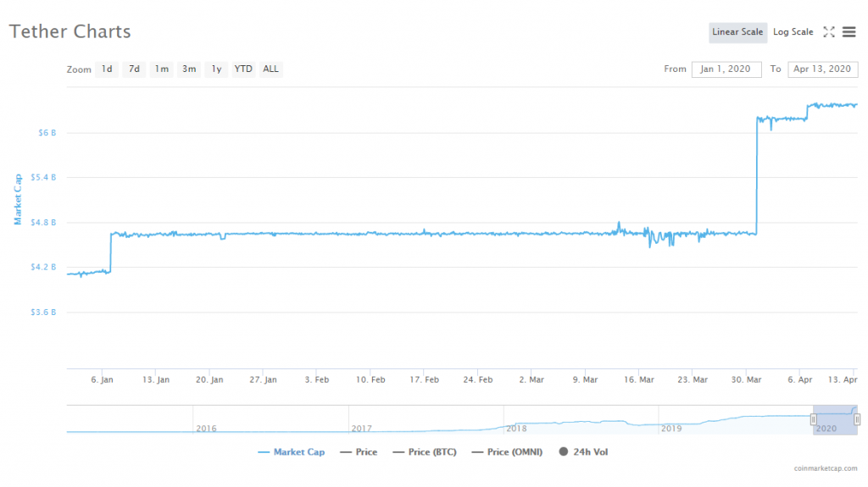Toggle Market Cap series in legend
The image size is (868, 487).
point(292,452)
